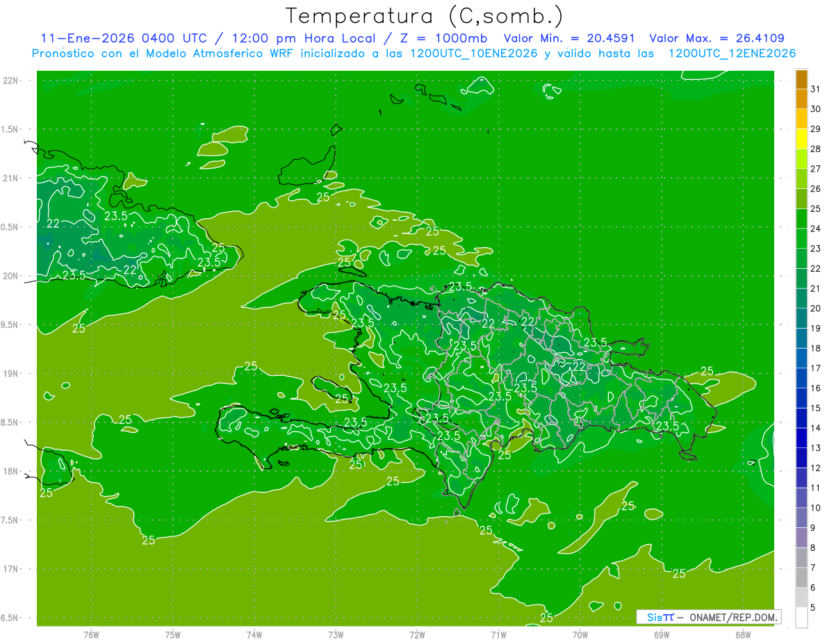The width and height of the screenshot is (834, 644).
Task: Click the 17N latitude axis label
Action: [11, 569]
